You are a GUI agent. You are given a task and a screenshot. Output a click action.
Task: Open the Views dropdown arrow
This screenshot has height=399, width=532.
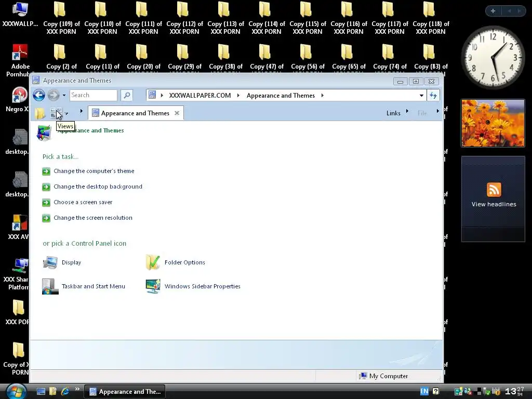(x=66, y=114)
